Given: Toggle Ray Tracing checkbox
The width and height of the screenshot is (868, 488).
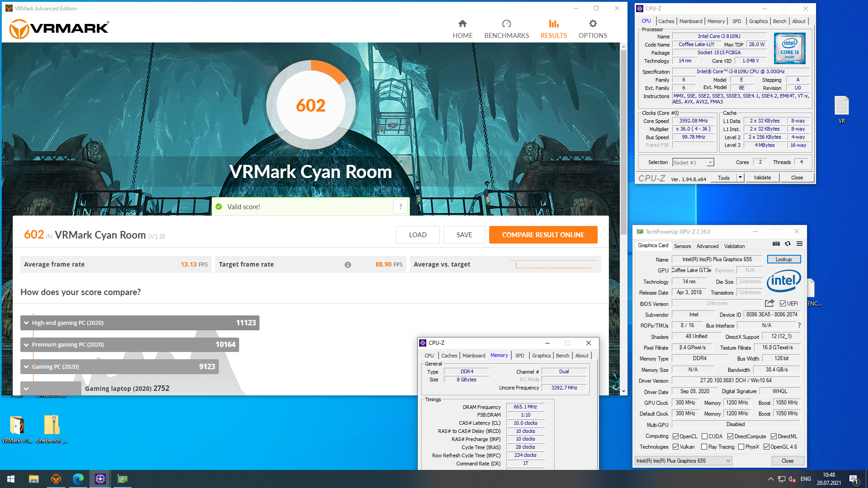Looking at the screenshot, I should pyautogui.click(x=704, y=447).
